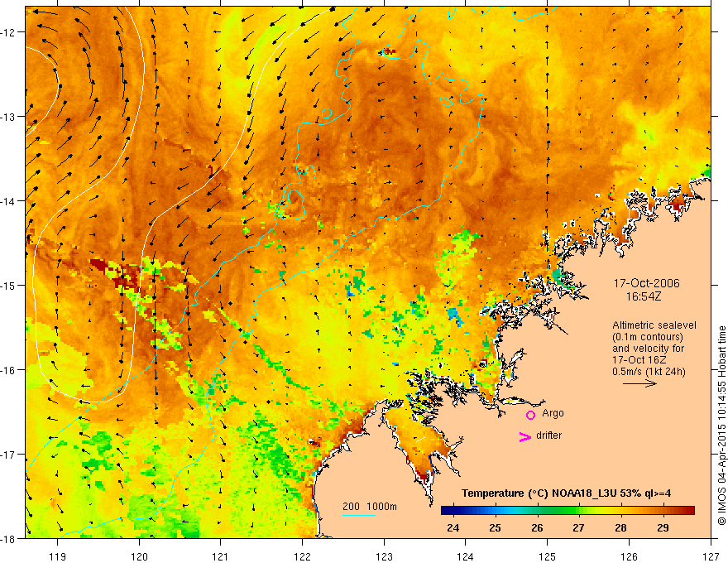Click the Temperature NOAA18_L3U title text
The image size is (728, 563).
coord(566,493)
